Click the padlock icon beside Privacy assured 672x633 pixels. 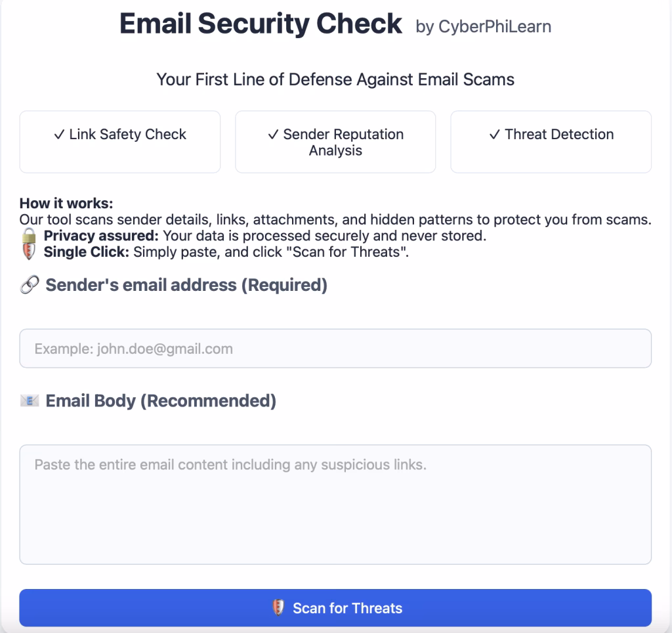coord(29,236)
